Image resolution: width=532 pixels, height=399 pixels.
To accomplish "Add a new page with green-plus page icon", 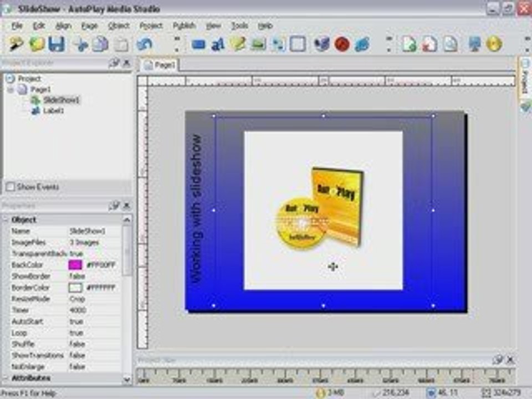I will click(x=409, y=44).
